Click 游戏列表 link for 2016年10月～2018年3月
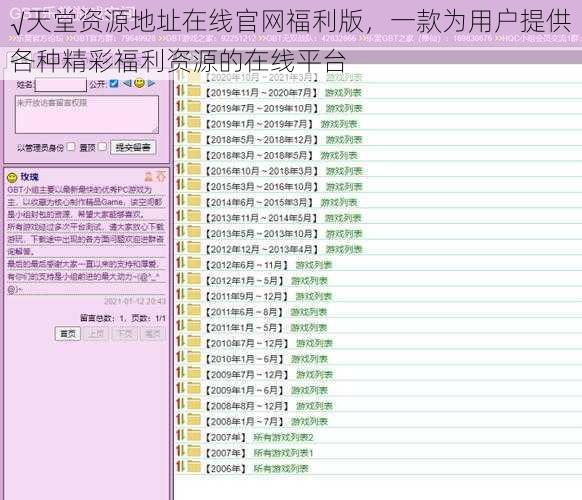This screenshot has width=582, height=500. click(344, 171)
